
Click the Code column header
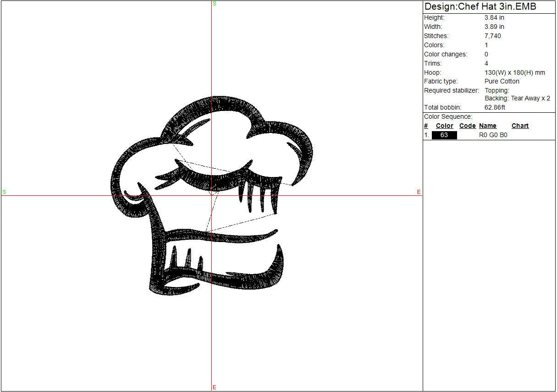pyautogui.click(x=467, y=126)
